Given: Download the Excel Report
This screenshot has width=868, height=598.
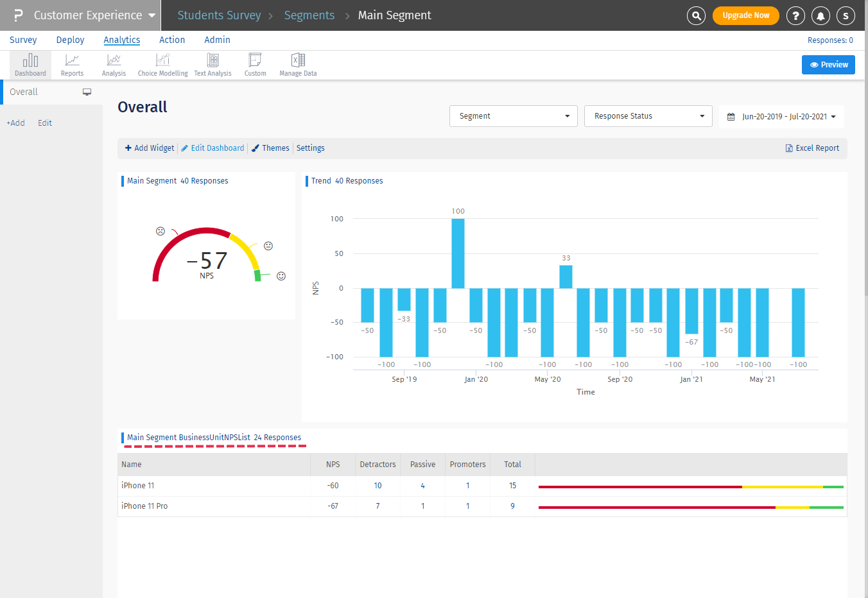Looking at the screenshot, I should tap(812, 148).
